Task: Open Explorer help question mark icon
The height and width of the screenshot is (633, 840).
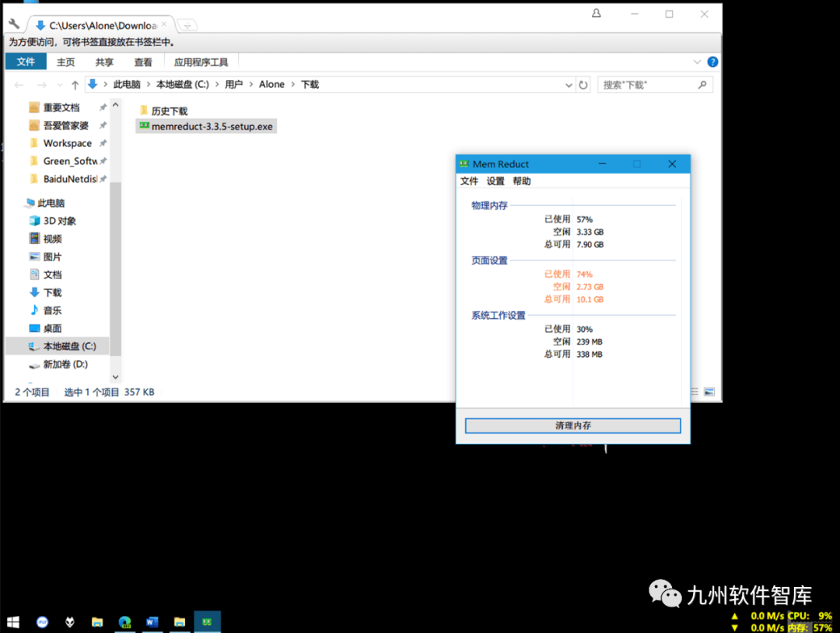Action: click(x=712, y=61)
